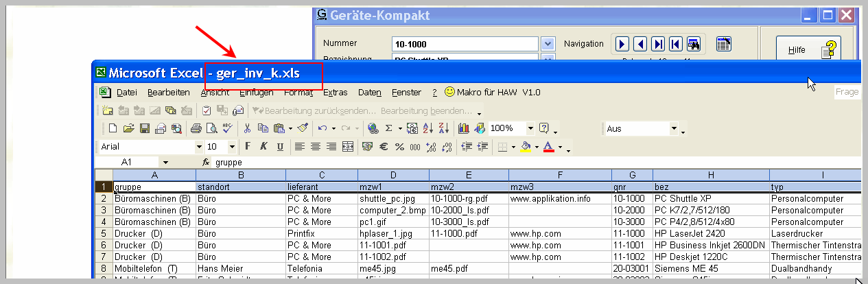
Task: Click the Open file folder icon
Action: point(128,128)
